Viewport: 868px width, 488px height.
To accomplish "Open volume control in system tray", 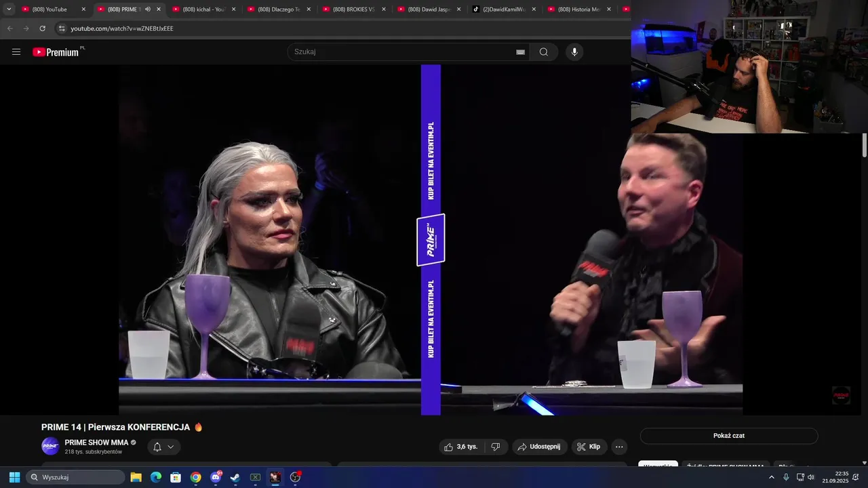I will point(811,477).
